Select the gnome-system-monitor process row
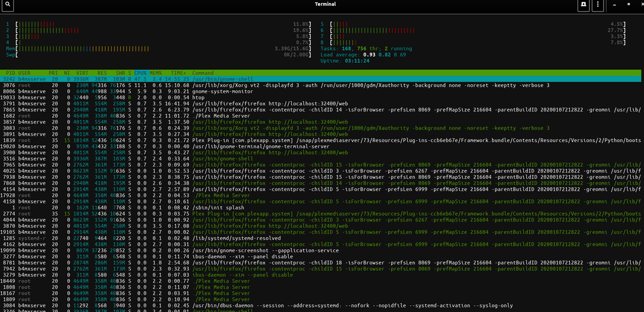 point(322,91)
